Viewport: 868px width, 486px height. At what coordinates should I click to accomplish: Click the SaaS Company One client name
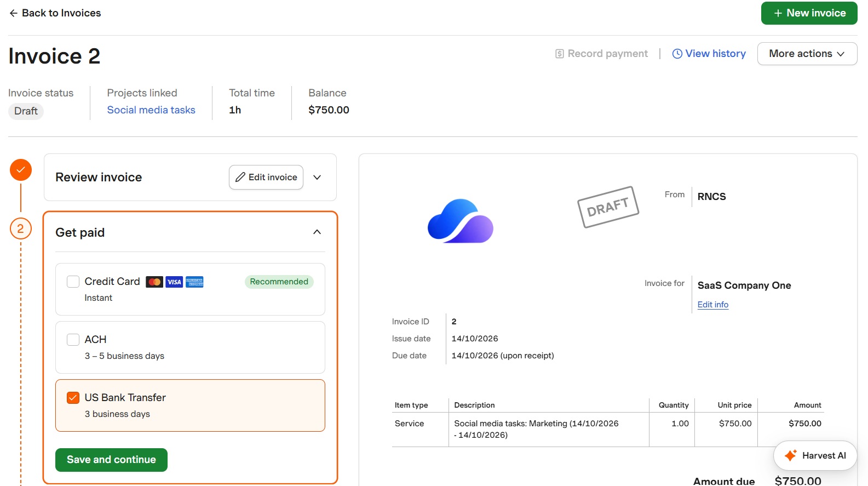[744, 285]
